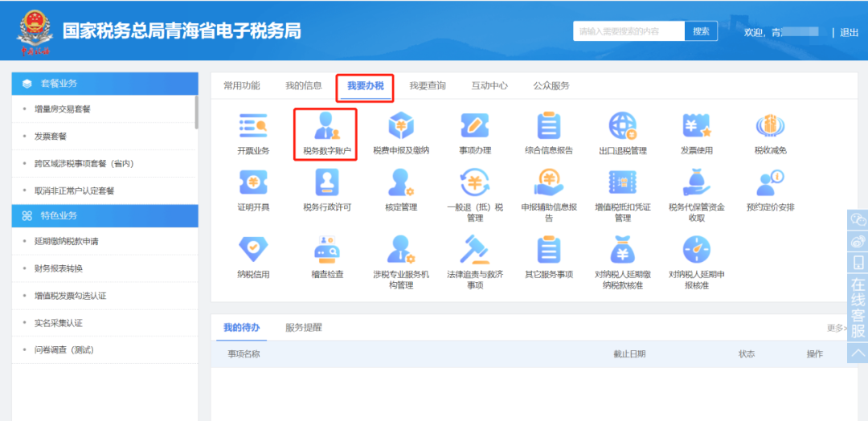Viewport: 868px width, 421px height.
Task: Open 法律追责与救济事项 icon
Action: click(475, 250)
